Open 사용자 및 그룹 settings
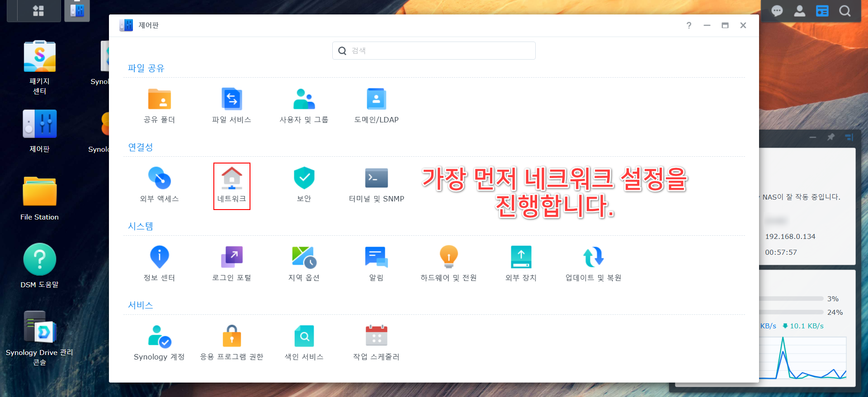 [304, 107]
